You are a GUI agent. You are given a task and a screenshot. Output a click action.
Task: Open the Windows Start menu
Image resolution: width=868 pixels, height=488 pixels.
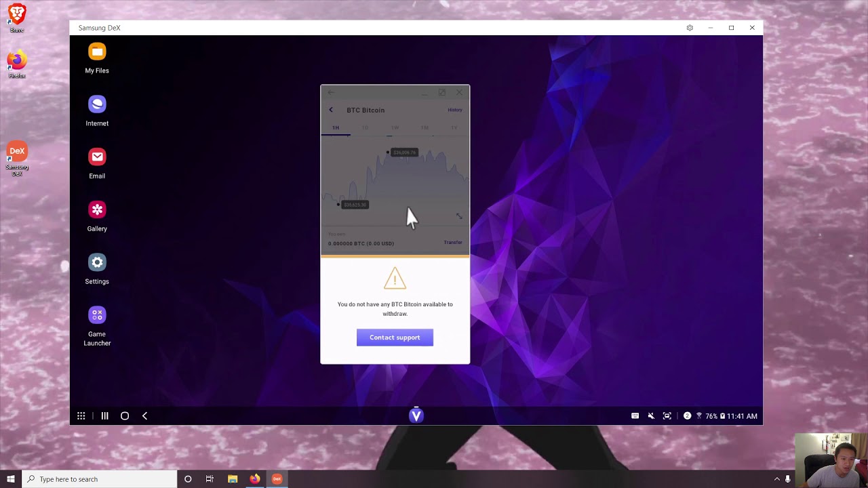(x=11, y=479)
